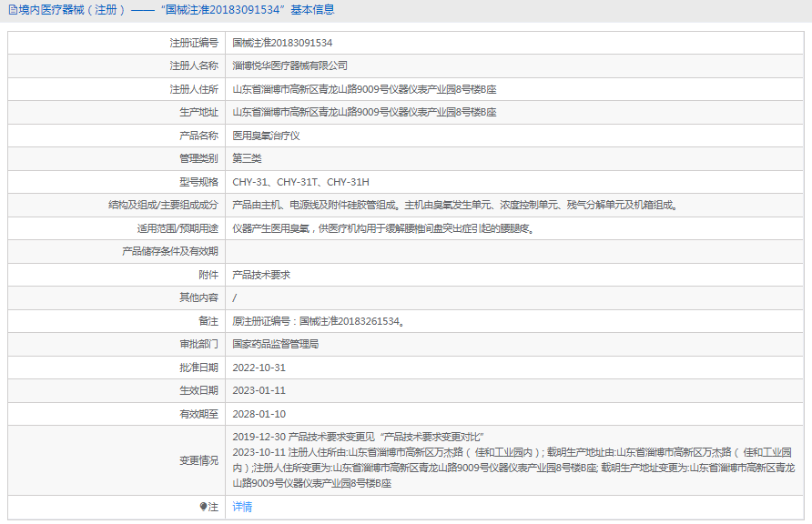Click approval date 2022-10-31
Viewport: 812px width, 524px height.
coord(259,368)
